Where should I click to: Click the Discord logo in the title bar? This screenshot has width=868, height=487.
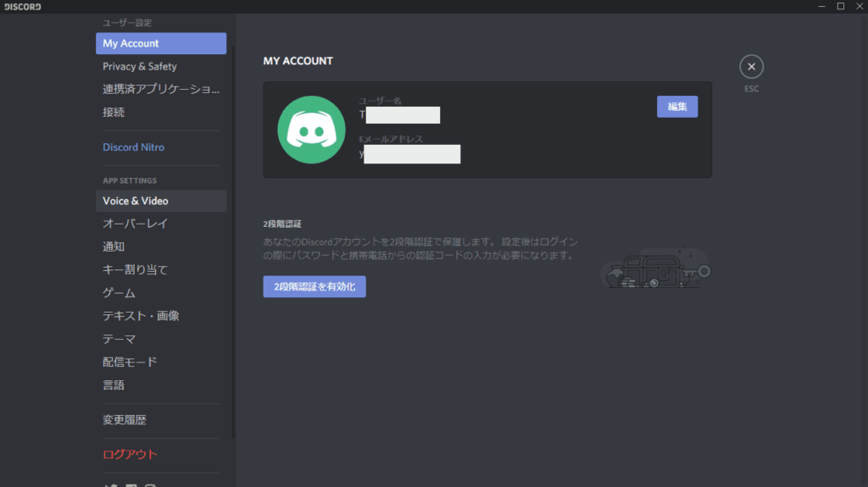click(x=23, y=7)
